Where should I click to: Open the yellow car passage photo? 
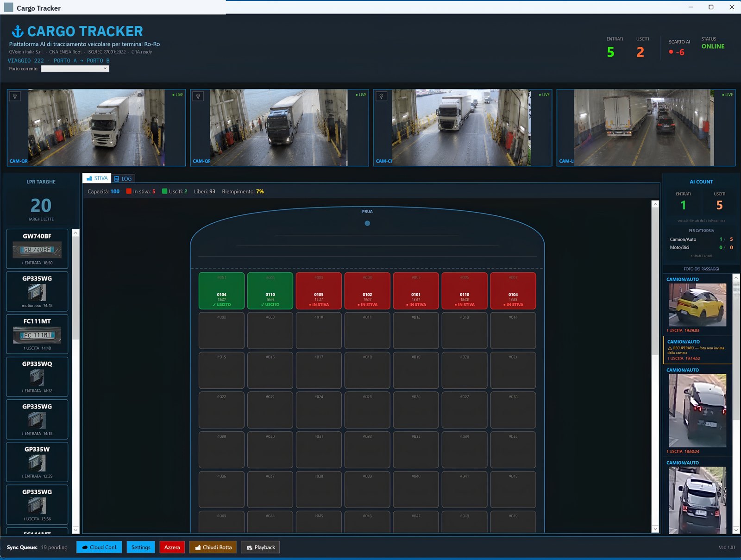697,305
